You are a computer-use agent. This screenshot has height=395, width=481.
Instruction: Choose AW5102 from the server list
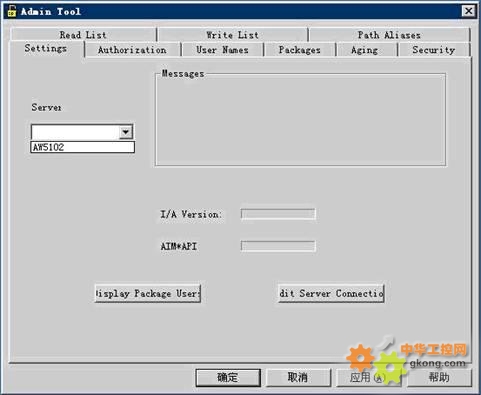(83, 147)
